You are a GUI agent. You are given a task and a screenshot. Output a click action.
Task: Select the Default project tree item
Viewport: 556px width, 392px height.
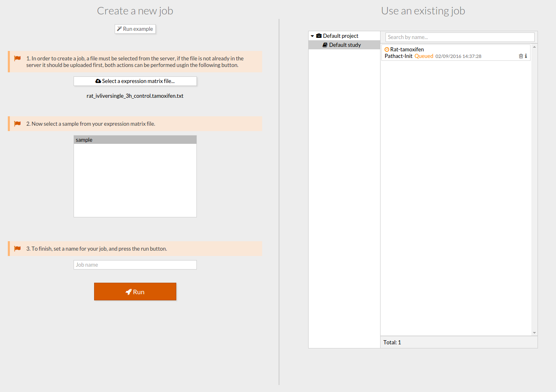coord(344,36)
